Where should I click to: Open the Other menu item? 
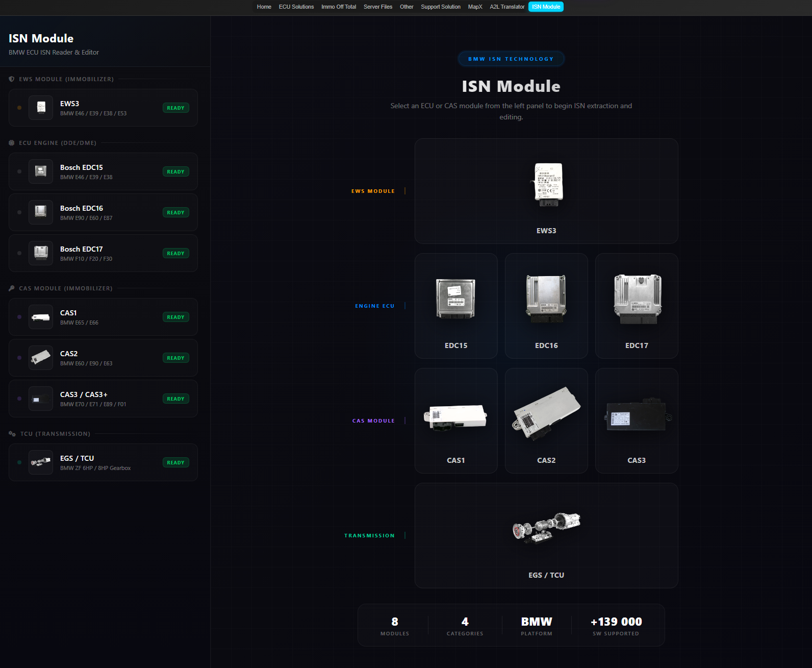(407, 7)
